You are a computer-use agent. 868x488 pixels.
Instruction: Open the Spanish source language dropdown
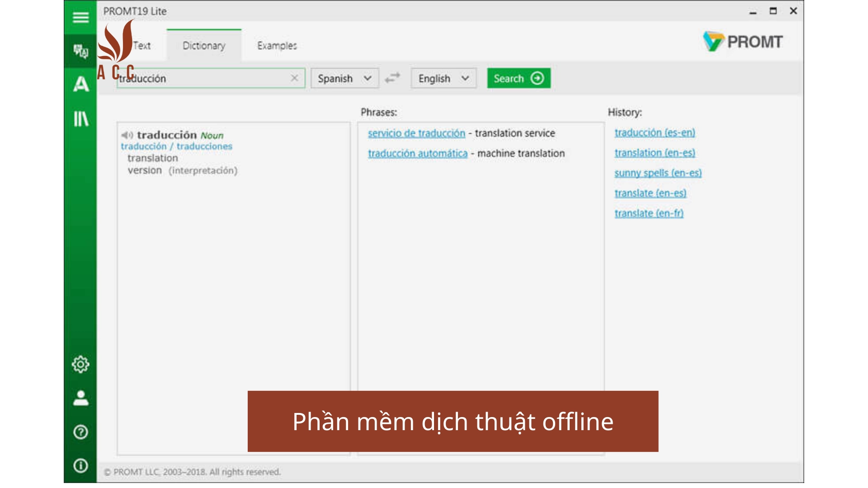coord(344,78)
